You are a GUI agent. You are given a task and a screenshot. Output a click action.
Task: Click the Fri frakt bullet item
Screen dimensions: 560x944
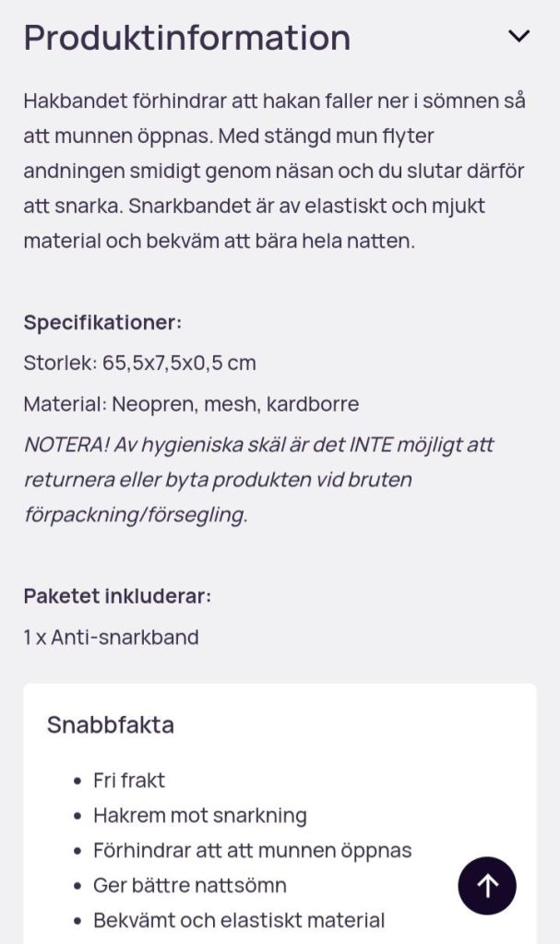tap(129, 781)
